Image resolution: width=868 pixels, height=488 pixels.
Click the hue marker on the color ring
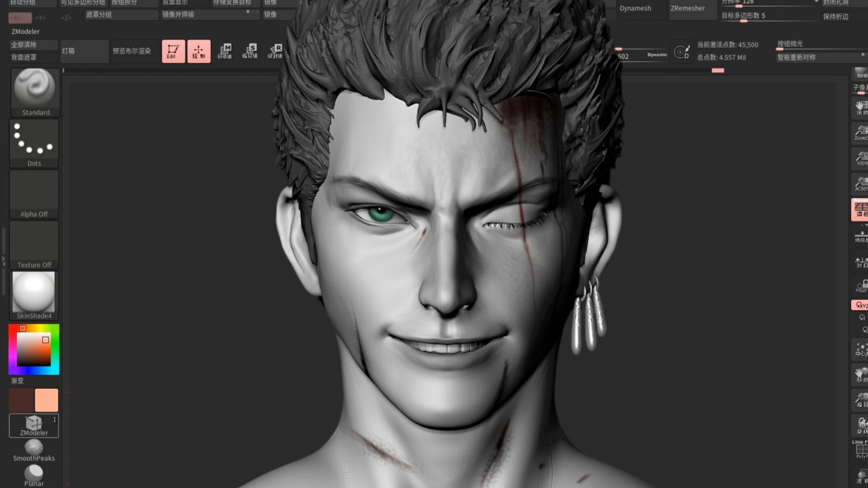[22, 329]
